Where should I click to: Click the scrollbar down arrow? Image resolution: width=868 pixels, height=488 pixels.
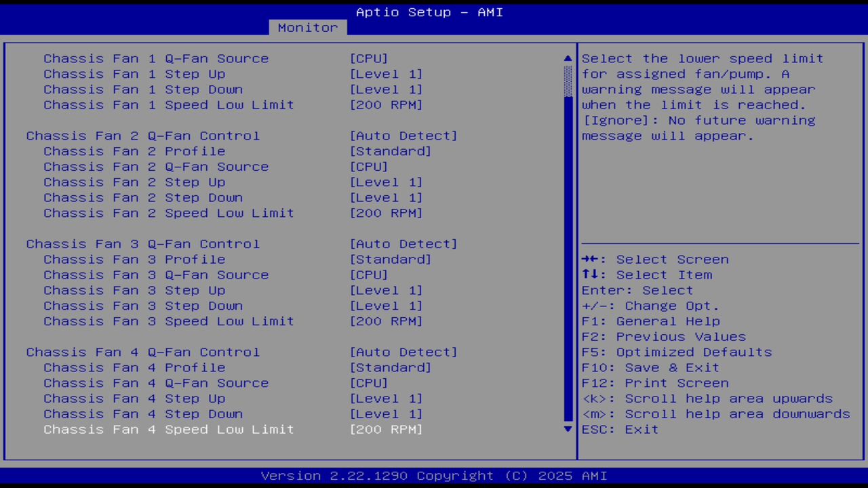click(567, 429)
